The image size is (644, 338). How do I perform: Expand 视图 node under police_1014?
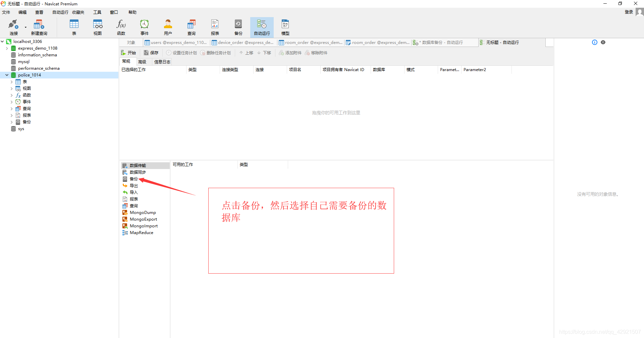point(11,89)
